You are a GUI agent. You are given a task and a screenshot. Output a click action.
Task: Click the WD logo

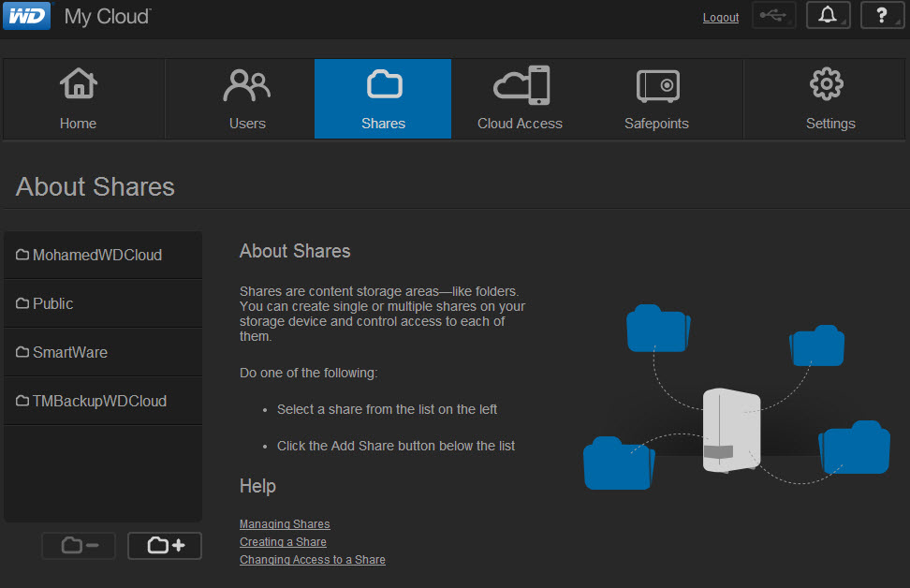[27, 16]
